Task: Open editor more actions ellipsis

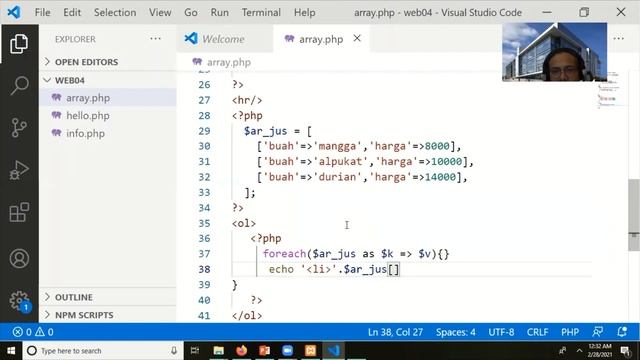Action: click(618, 38)
